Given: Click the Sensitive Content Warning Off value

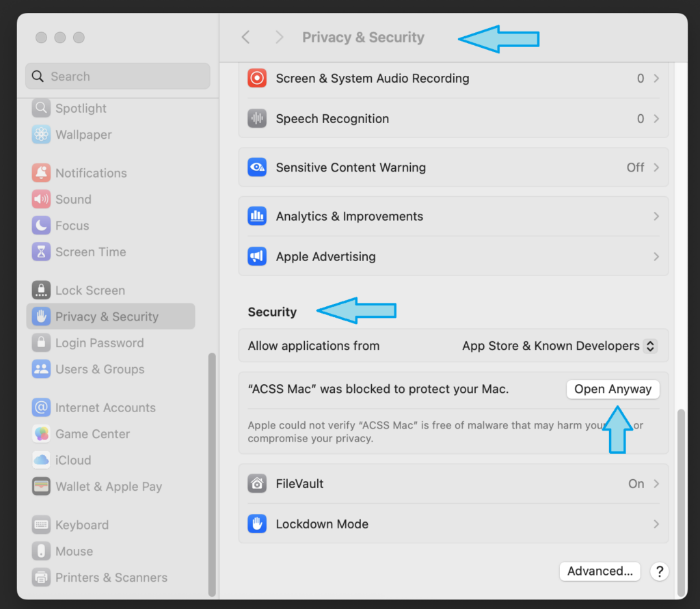Looking at the screenshot, I should click(x=635, y=167).
